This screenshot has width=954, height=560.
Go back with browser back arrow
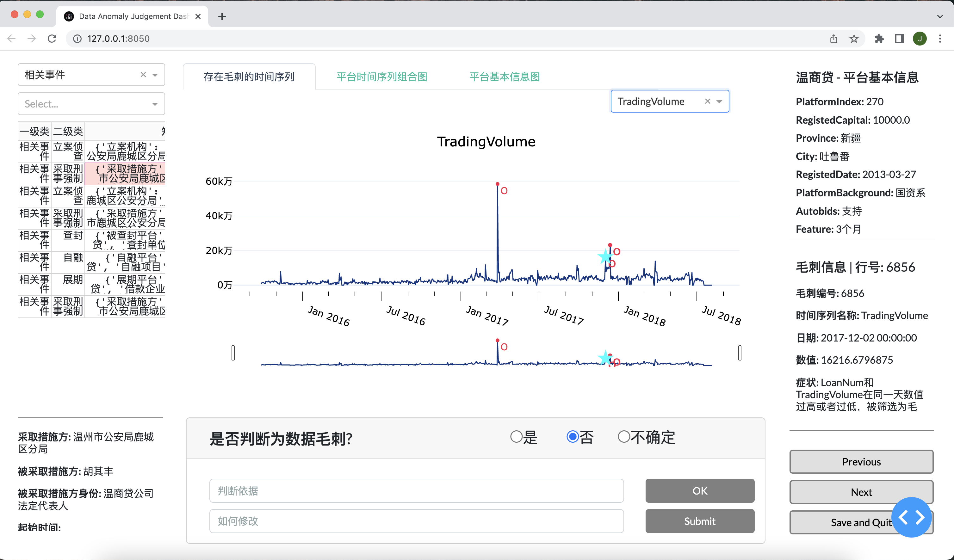pos(11,39)
